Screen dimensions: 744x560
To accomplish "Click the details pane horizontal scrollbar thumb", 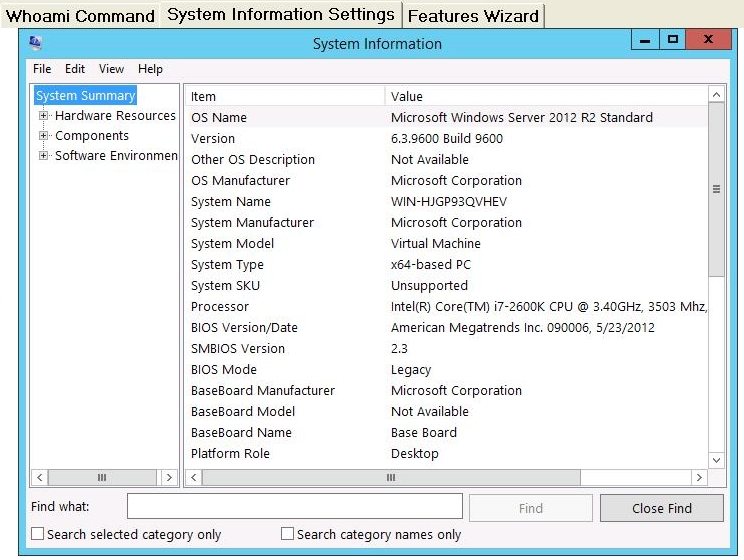I will tap(391, 477).
